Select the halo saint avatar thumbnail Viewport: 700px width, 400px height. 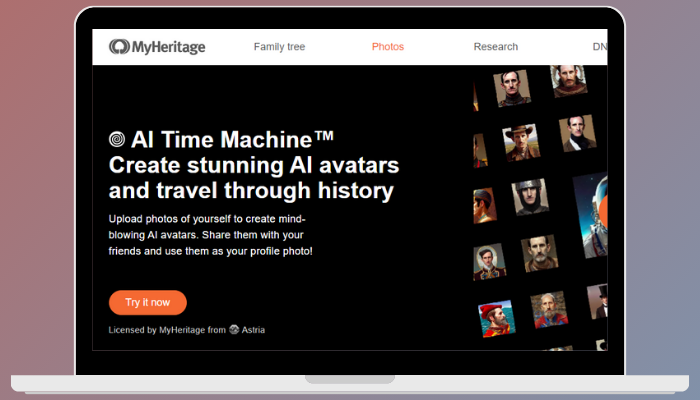click(568, 81)
